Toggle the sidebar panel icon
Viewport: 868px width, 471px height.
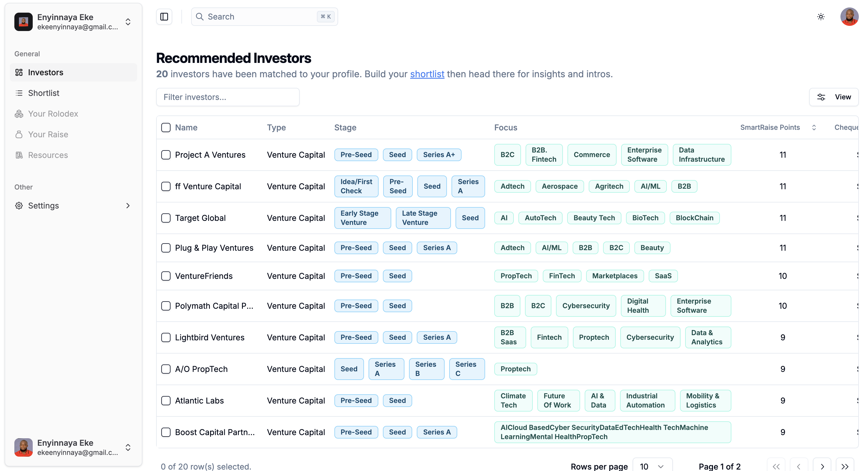pyautogui.click(x=164, y=17)
